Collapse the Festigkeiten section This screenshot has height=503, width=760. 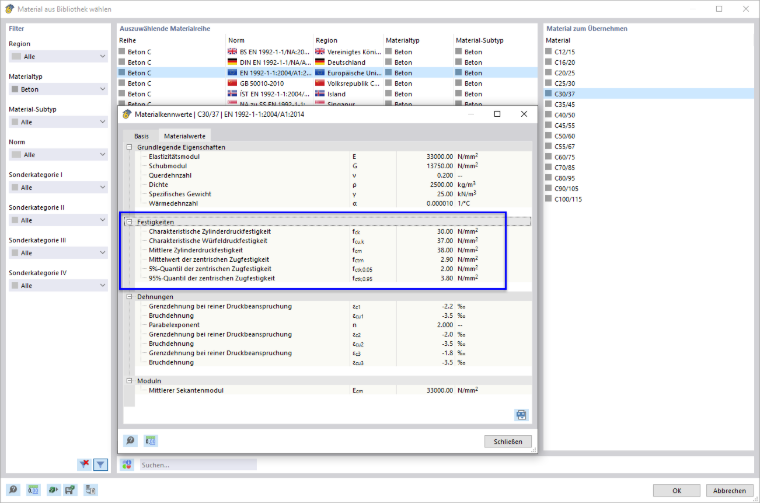click(129, 222)
